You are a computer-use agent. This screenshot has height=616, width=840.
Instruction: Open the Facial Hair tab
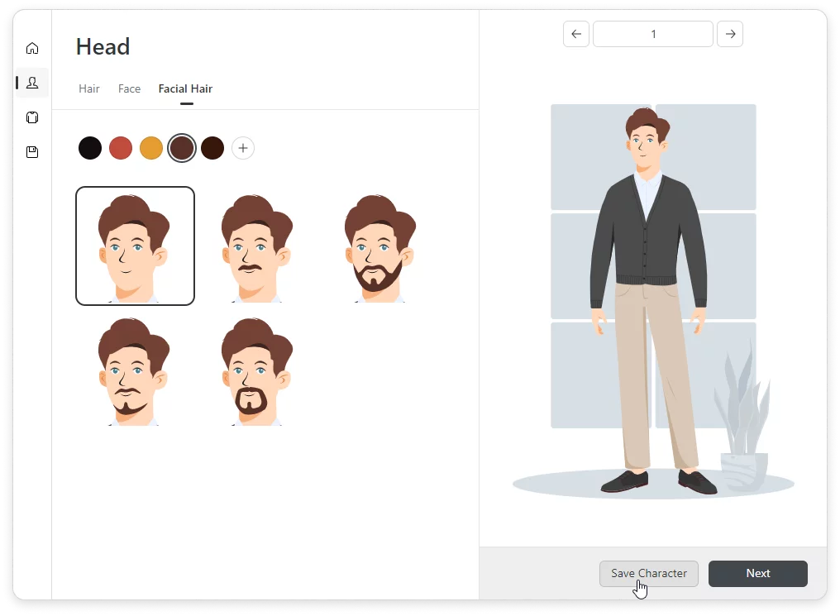[185, 88]
